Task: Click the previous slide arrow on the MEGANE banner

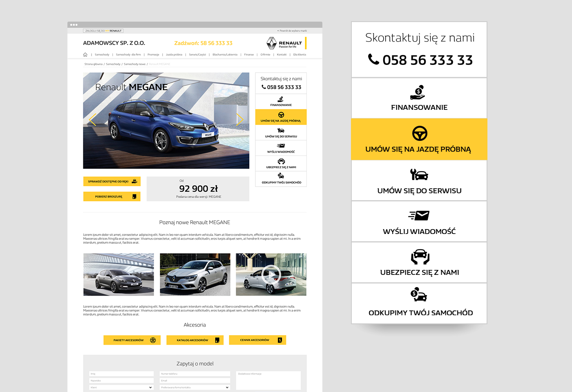Action: [x=92, y=119]
